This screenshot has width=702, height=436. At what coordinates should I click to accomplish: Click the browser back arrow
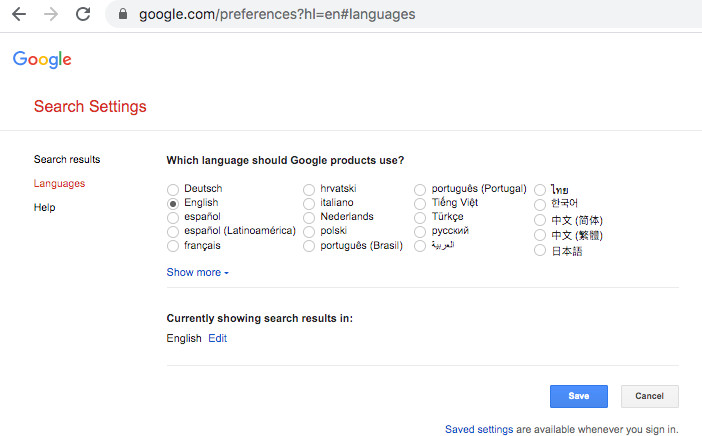click(x=19, y=15)
